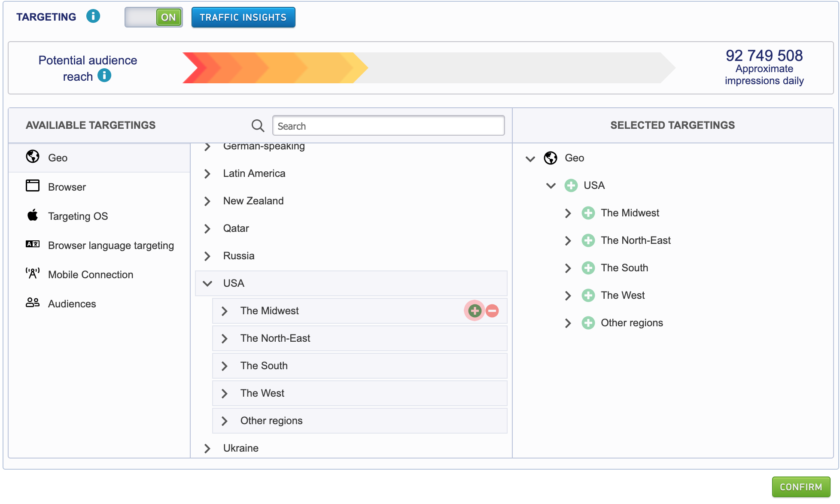The image size is (840, 504).
Task: Click the Geo targeting icon
Action: click(33, 157)
